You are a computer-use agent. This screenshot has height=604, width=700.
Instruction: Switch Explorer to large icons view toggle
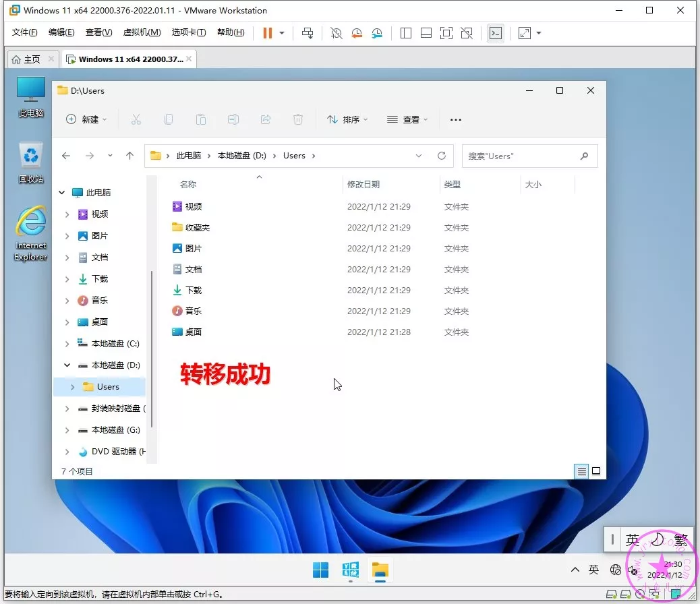point(596,471)
